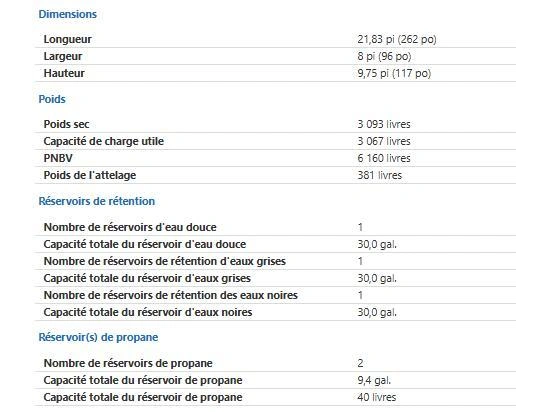
Task: Select the PNBV row label
Action: (58, 158)
